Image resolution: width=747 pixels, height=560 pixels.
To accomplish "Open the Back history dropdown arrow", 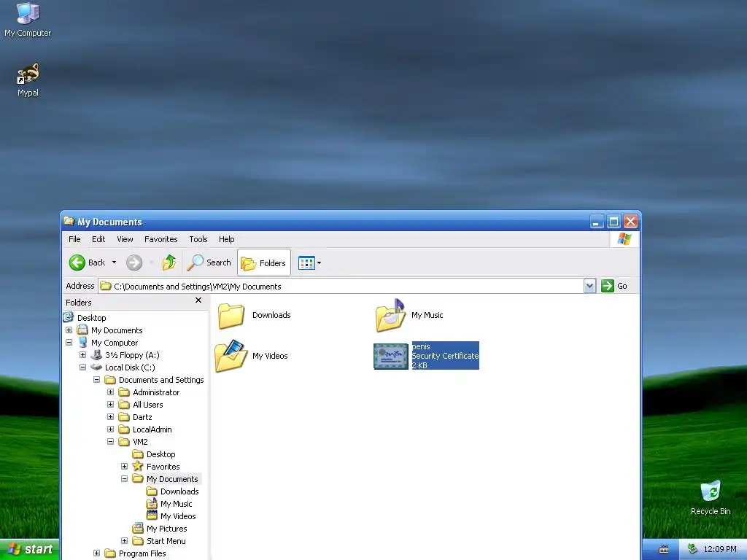I will click(114, 262).
